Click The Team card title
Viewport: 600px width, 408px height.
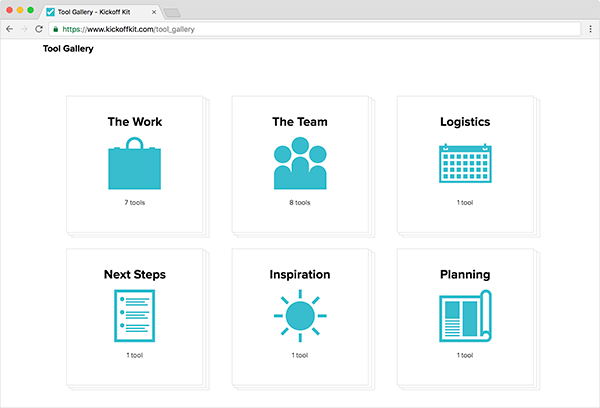(x=300, y=122)
